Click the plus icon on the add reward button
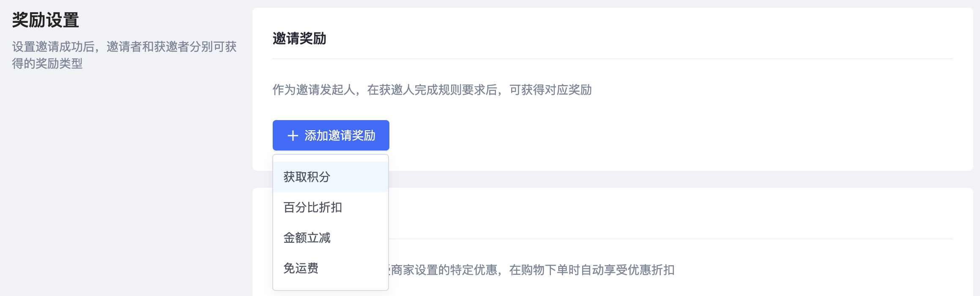Image resolution: width=980 pixels, height=296 pixels. pyautogui.click(x=293, y=136)
